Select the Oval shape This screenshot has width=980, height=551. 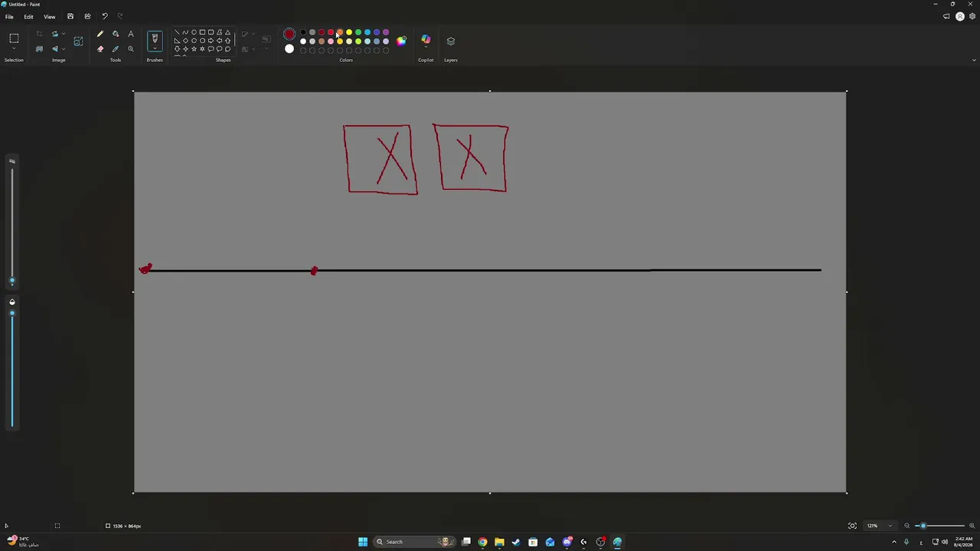coord(194,32)
